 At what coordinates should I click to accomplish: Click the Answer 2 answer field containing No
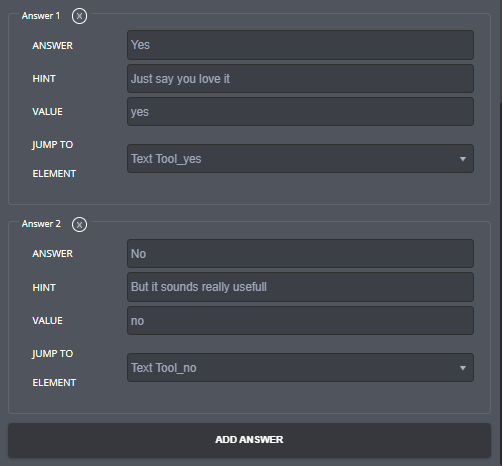coord(300,254)
